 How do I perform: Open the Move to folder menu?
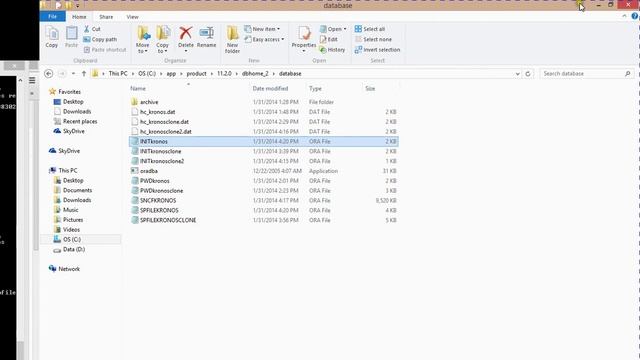click(x=143, y=40)
